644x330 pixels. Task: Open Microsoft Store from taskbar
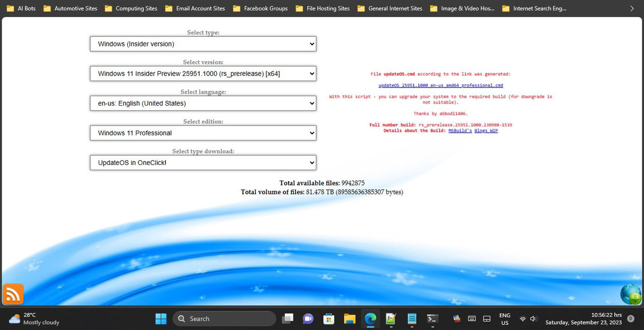329,318
